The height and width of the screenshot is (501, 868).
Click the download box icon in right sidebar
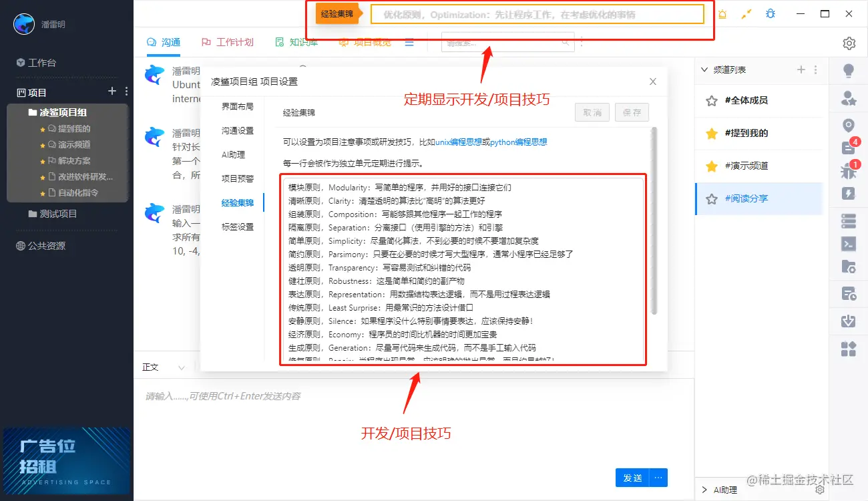pyautogui.click(x=849, y=321)
